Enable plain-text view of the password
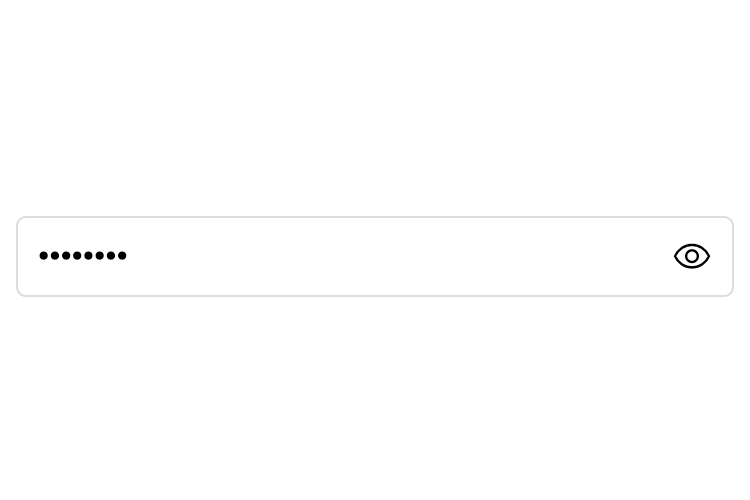 691,256
